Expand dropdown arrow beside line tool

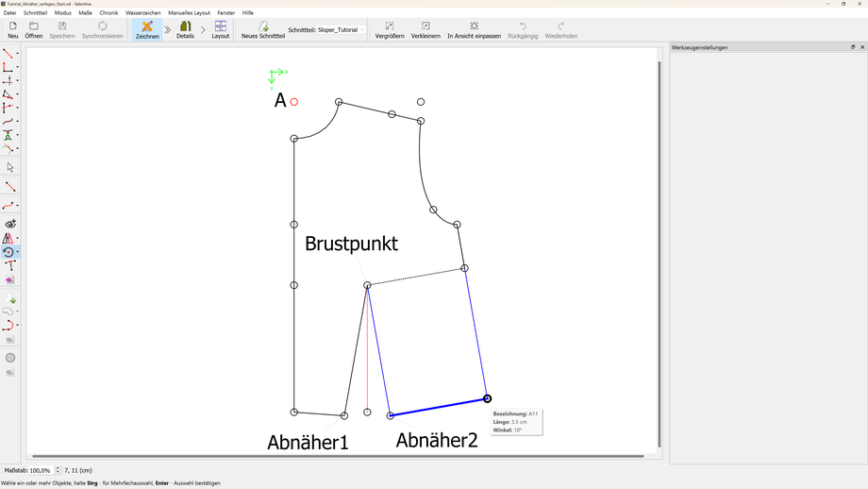click(x=18, y=54)
